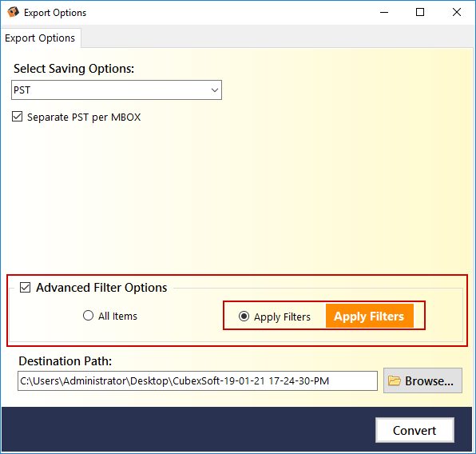Open the PST saving options combo box

tap(117, 90)
